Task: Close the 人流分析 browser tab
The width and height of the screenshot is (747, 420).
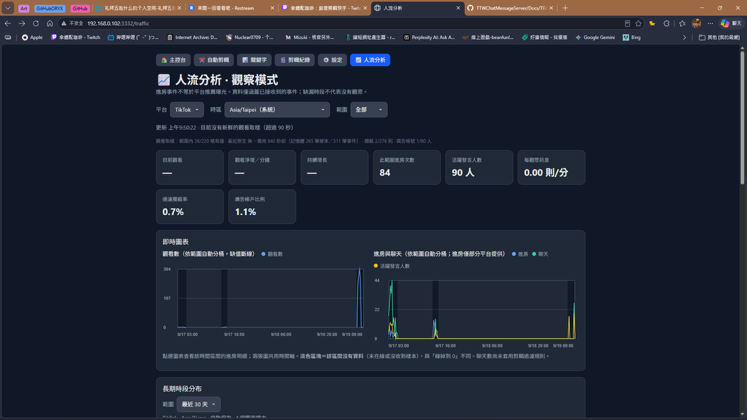Action: 458,8
